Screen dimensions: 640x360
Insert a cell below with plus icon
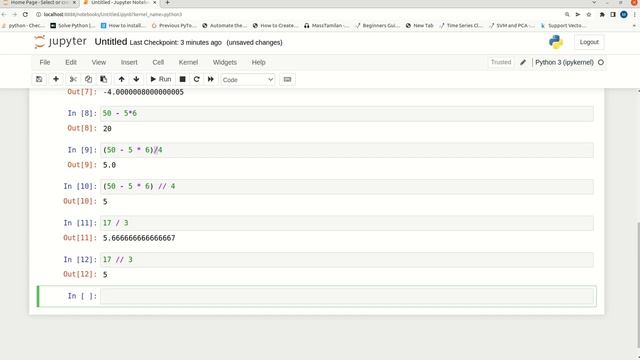point(56,79)
